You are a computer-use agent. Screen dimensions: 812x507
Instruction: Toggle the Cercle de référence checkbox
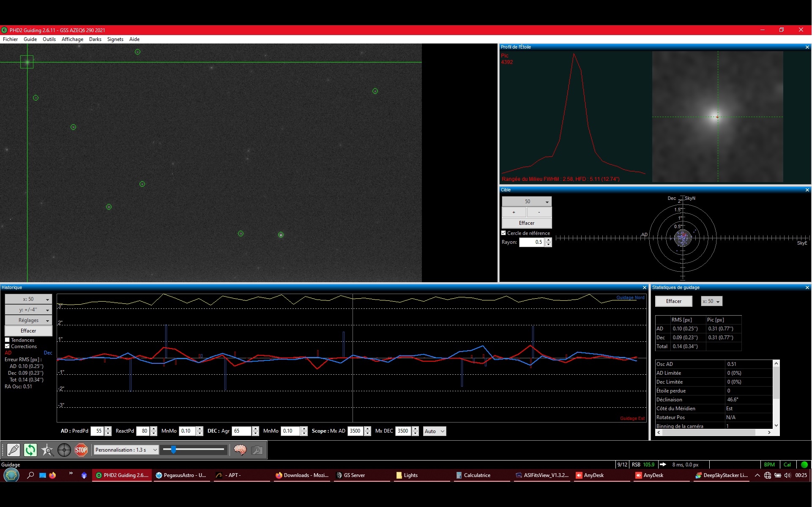click(504, 233)
